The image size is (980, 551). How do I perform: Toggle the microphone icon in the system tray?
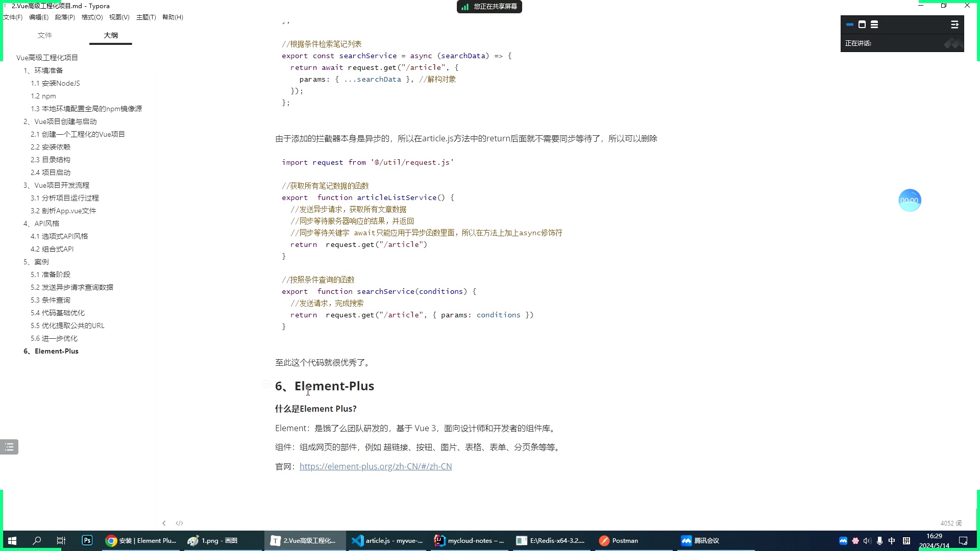(879, 540)
